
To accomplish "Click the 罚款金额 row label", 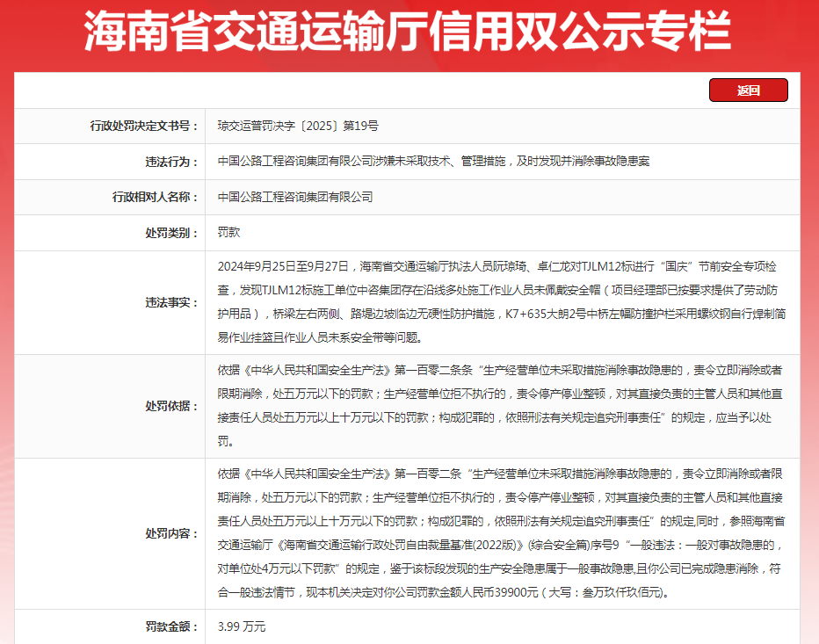I will 168,626.
